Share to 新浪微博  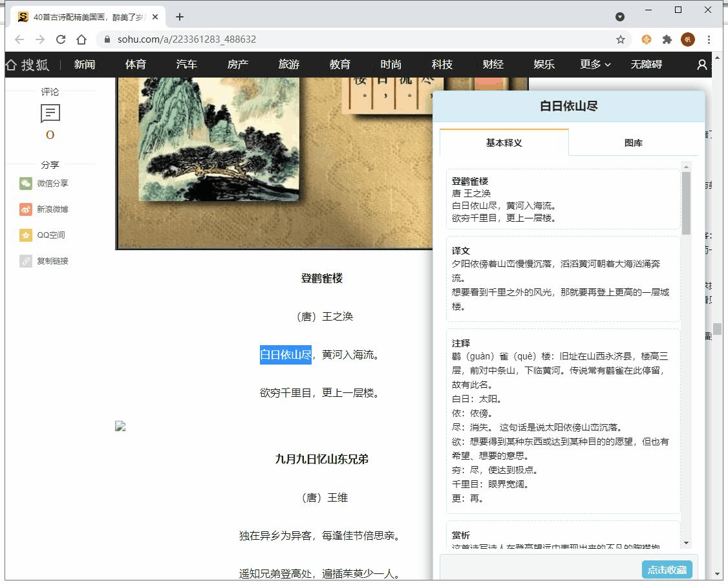click(44, 209)
